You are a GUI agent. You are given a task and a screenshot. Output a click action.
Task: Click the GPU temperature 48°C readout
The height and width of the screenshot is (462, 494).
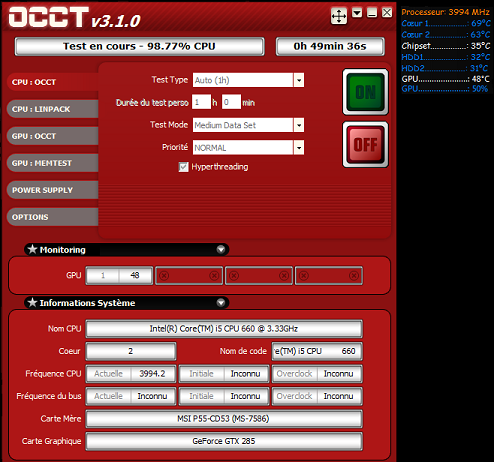click(x=445, y=79)
